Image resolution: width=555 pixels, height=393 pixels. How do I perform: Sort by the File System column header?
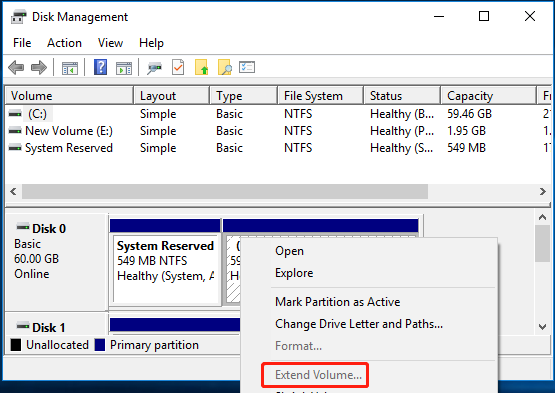coord(321,96)
